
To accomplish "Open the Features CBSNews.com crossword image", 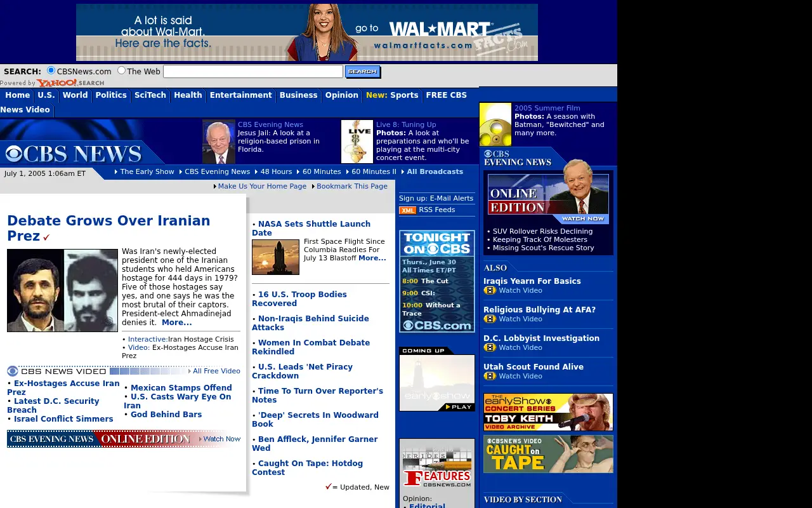I will [x=437, y=468].
